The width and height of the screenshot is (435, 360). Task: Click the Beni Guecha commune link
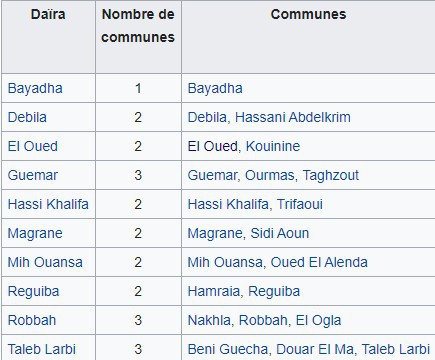tap(228, 349)
